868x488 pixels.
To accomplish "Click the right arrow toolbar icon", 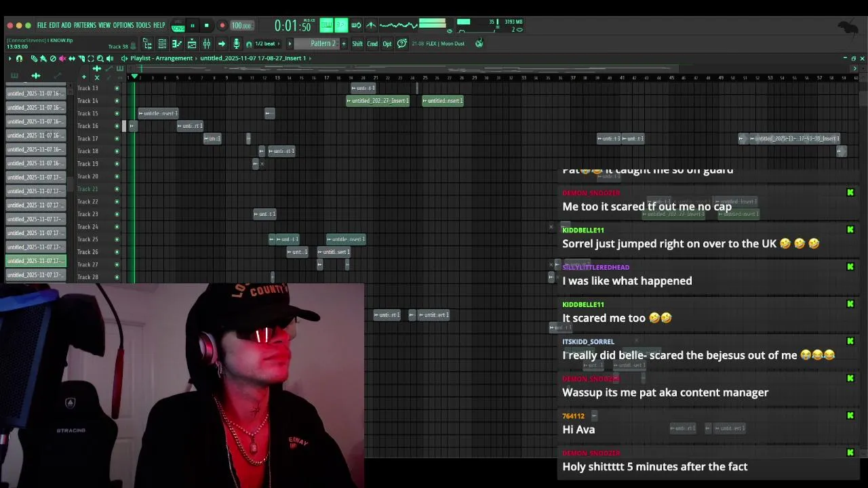I will (x=222, y=43).
